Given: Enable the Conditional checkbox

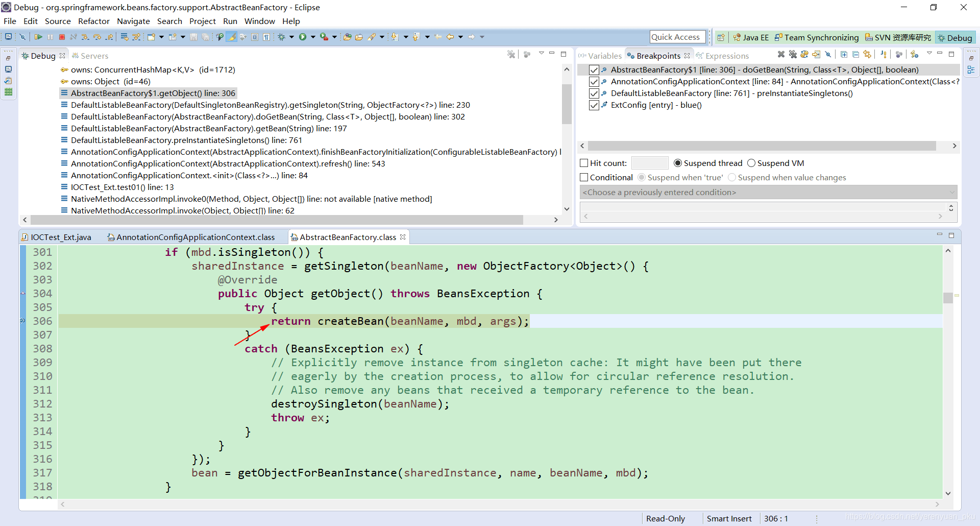Looking at the screenshot, I should [584, 178].
